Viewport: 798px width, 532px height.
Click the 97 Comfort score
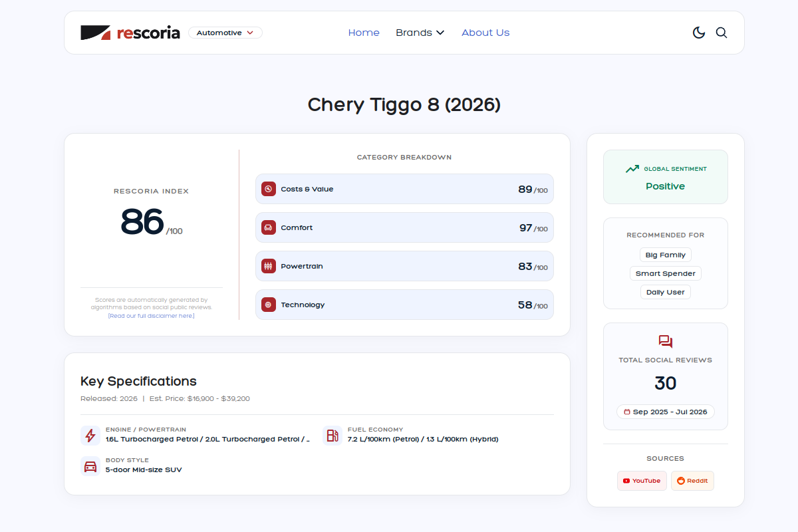pos(526,228)
